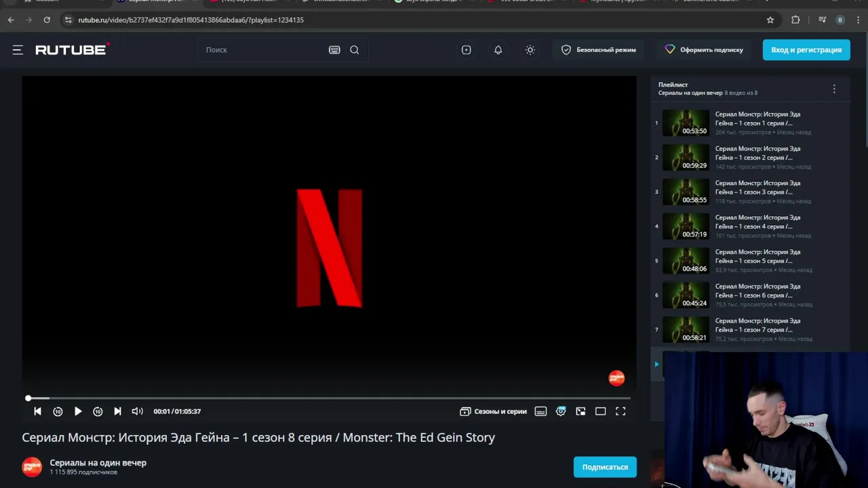Open player quality settings gear

click(561, 411)
